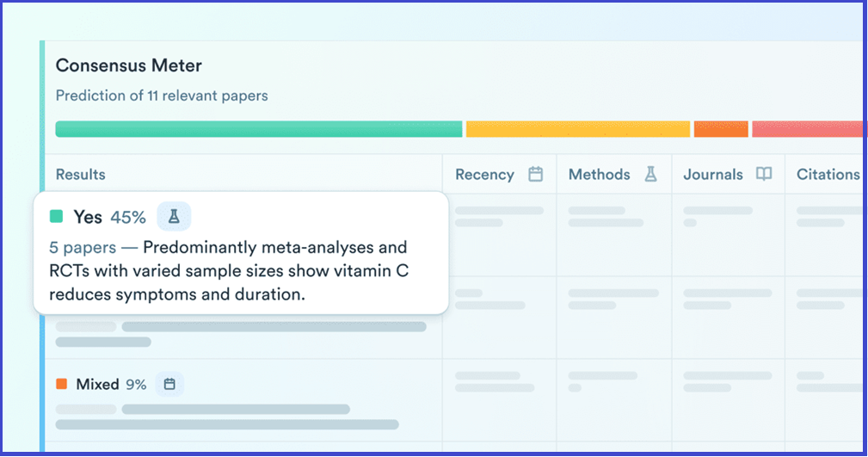Image resolution: width=868 pixels, height=457 pixels.
Task: Click the yellow segment of consensus bar
Action: click(x=577, y=129)
